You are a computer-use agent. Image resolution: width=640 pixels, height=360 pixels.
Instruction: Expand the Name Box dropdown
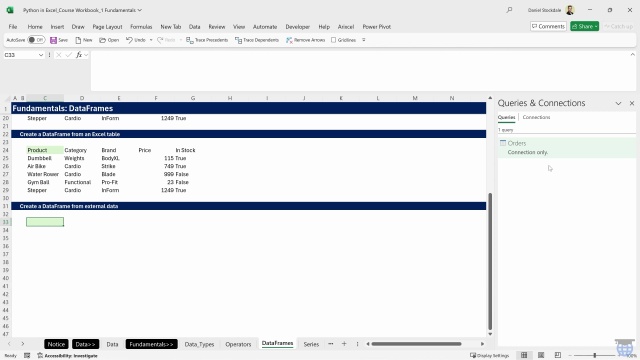pyautogui.click(x=41, y=55)
